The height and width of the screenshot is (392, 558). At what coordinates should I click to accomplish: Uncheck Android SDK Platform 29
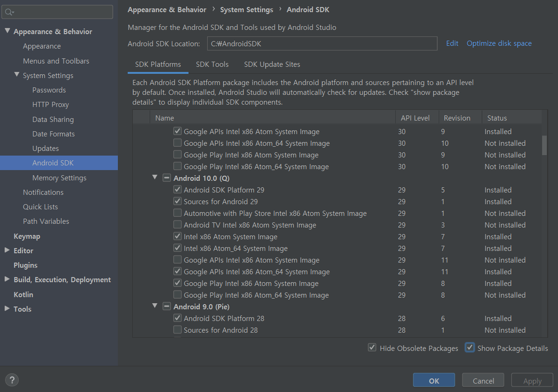(177, 189)
